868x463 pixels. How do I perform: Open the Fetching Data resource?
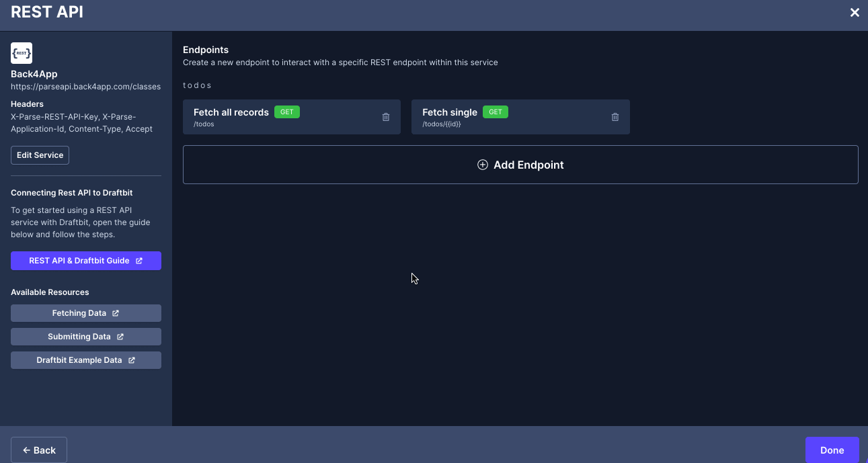tap(86, 313)
